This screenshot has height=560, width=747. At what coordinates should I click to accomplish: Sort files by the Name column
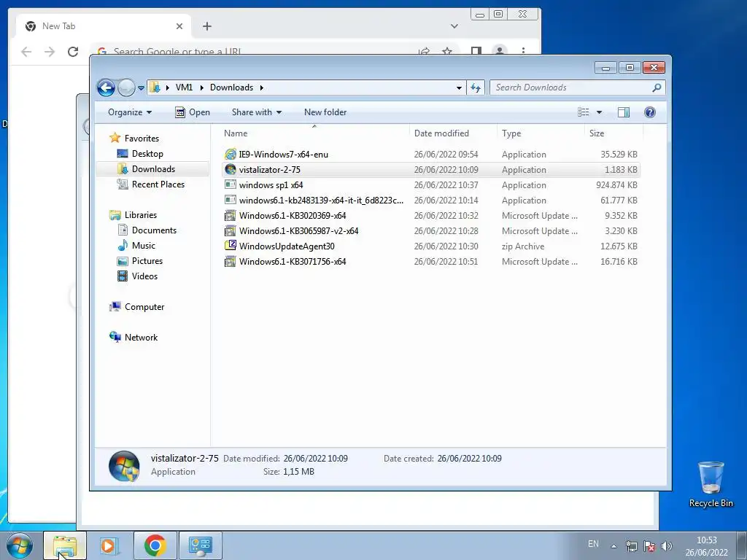314,133
